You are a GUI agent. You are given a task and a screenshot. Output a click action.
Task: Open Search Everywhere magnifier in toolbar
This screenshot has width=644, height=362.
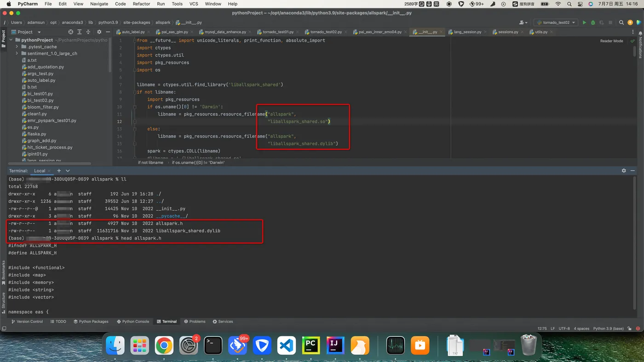tap(621, 23)
